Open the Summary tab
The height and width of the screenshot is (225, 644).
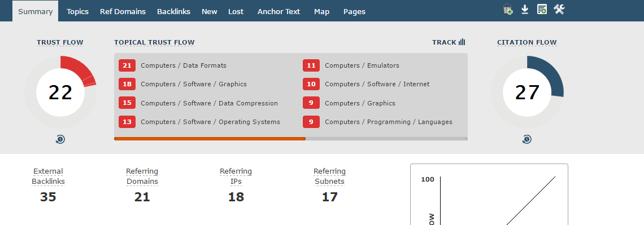point(36,11)
